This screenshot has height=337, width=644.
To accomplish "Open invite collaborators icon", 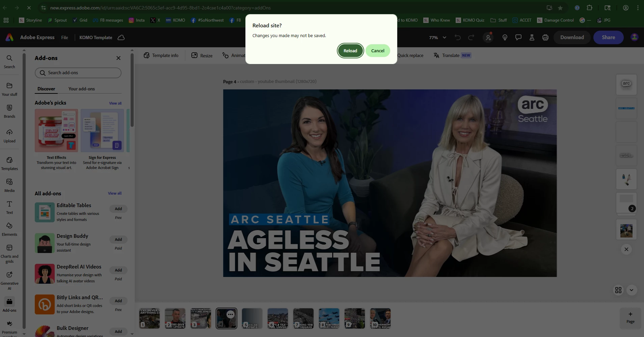I will coord(488,37).
